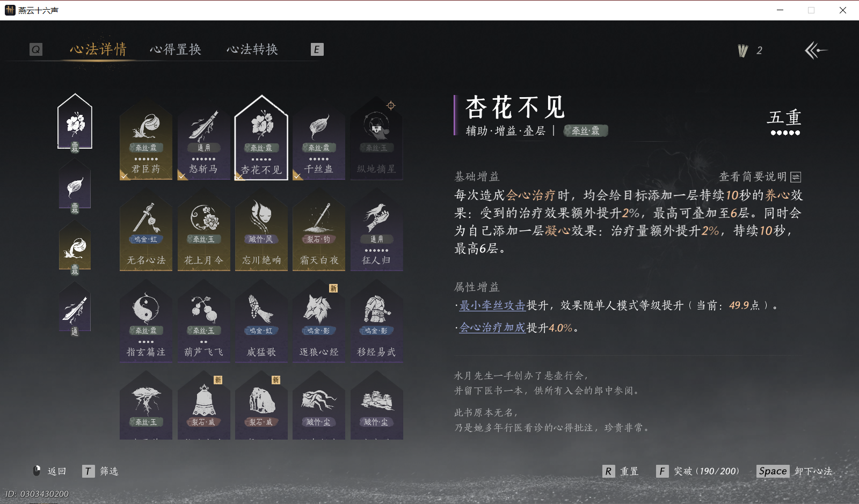Click the target marker on 纵地摘星
This screenshot has width=859, height=504.
391,105
